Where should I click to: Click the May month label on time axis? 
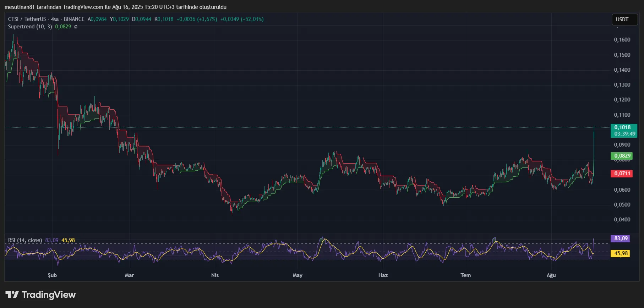pos(298,275)
